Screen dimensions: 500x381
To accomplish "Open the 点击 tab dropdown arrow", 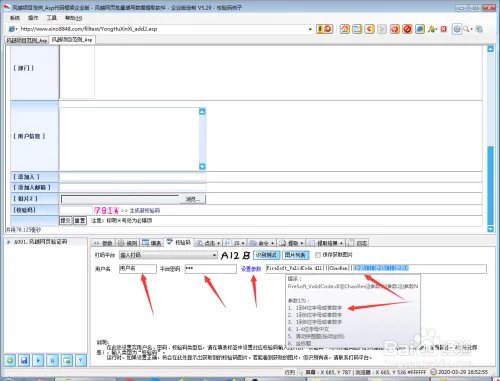I will click(x=218, y=243).
